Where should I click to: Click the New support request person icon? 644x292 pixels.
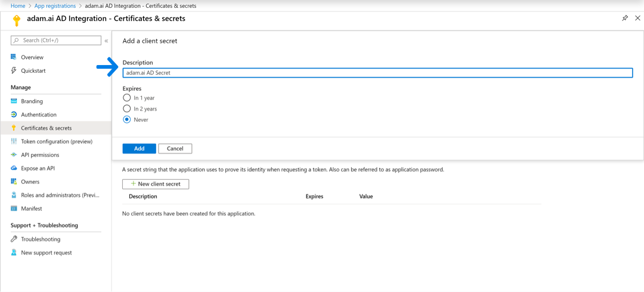click(14, 253)
